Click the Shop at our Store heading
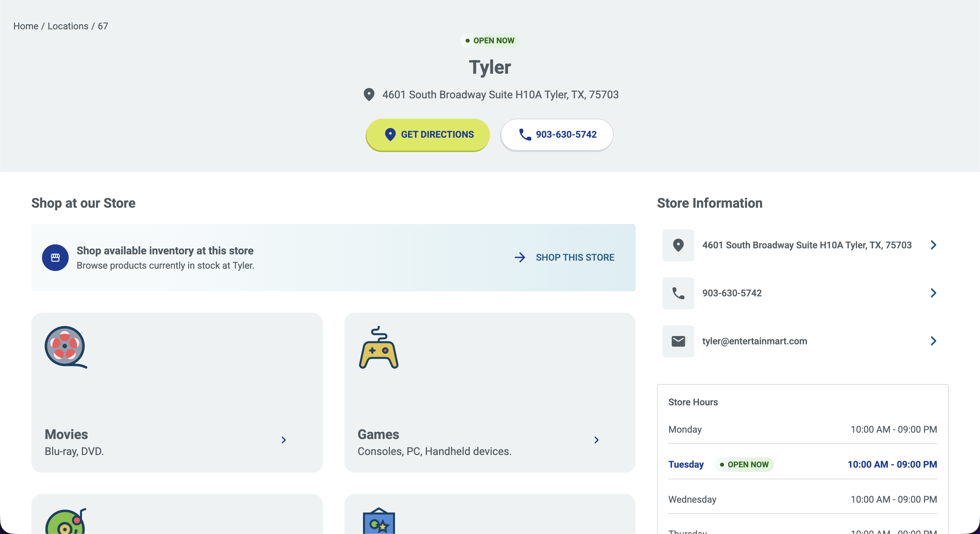 83,203
